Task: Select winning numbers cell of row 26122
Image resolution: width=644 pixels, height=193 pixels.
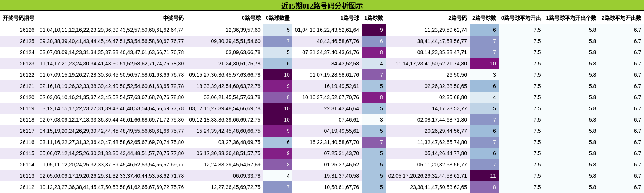Action: (112, 75)
